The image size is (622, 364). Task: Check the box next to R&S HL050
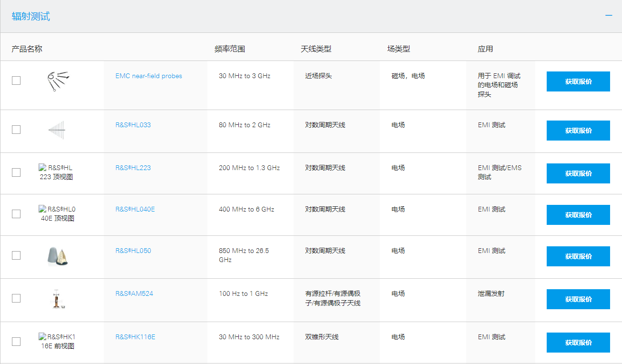(16, 255)
